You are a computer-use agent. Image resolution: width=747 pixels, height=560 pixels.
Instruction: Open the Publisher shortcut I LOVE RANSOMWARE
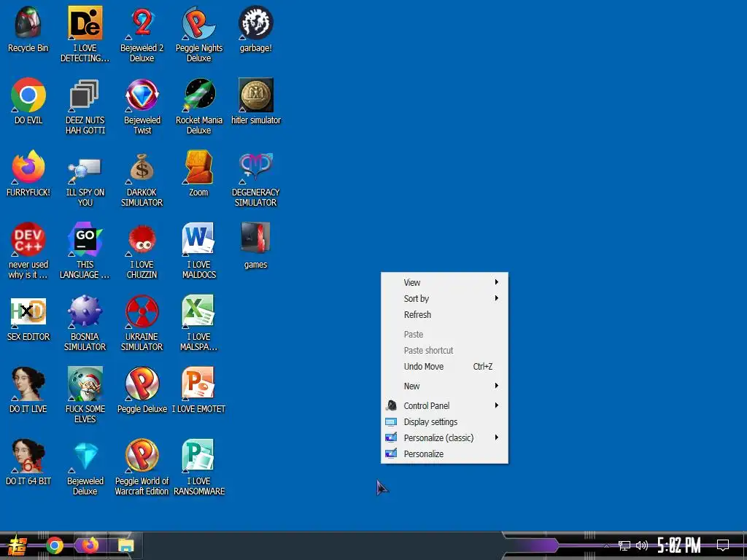(x=198, y=467)
